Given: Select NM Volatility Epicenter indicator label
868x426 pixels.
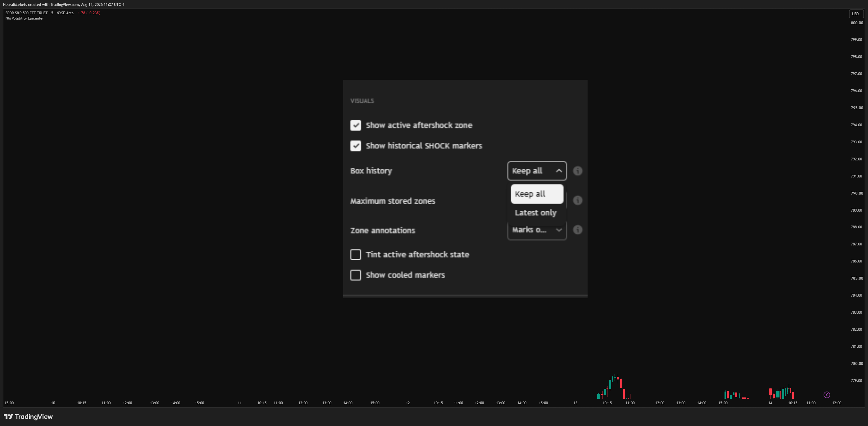Looking at the screenshot, I should [x=25, y=18].
